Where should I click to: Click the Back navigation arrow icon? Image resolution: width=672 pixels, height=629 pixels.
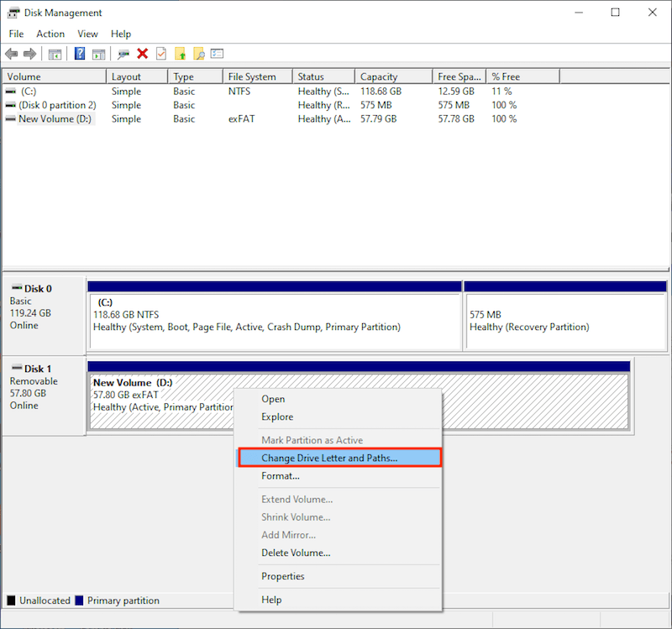click(11, 53)
